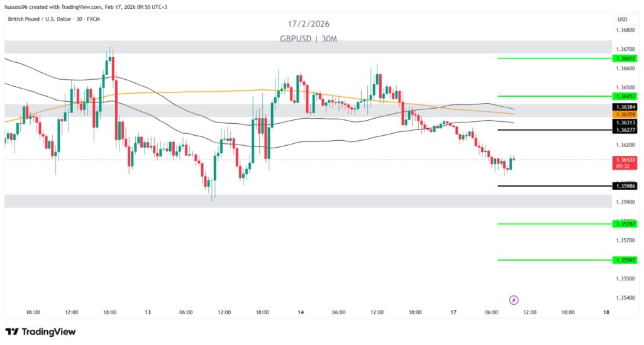Select the green 1.36652 price label
This screenshot has width=644, height=345.
tap(625, 58)
